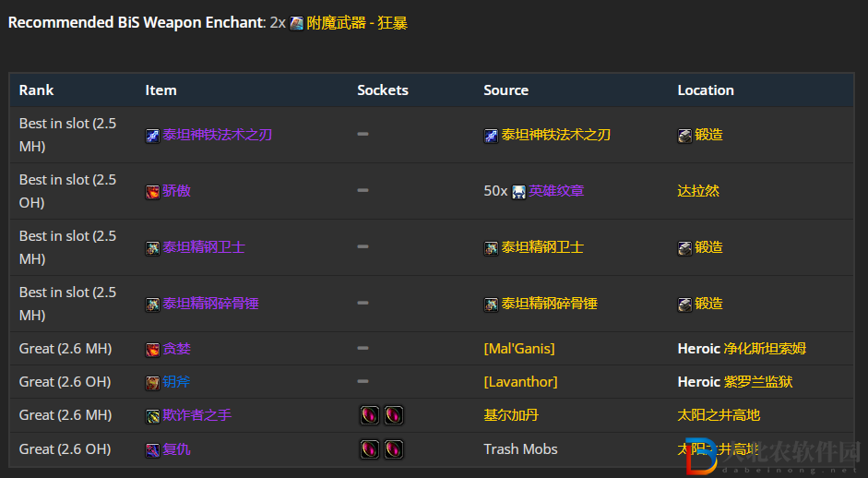Click the 英雄纹章 emblem icon
Viewport: 868px width, 478px height.
point(518,192)
